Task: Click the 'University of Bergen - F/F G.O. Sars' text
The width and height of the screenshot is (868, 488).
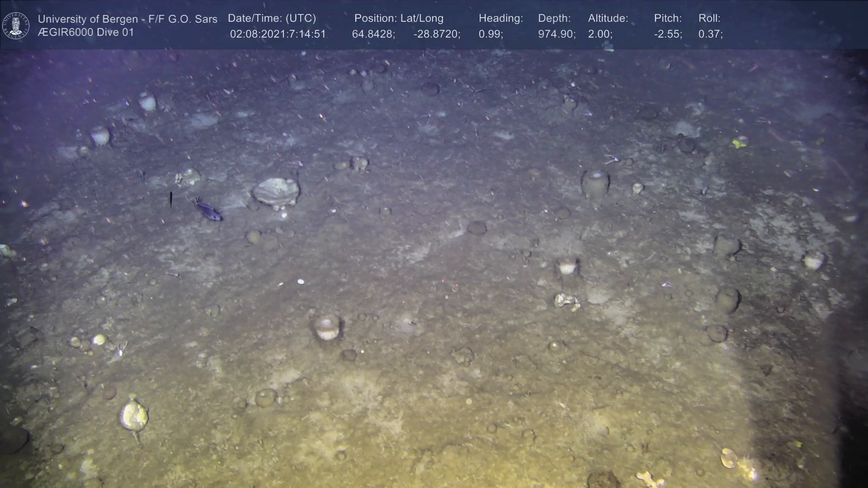Action: [127, 19]
